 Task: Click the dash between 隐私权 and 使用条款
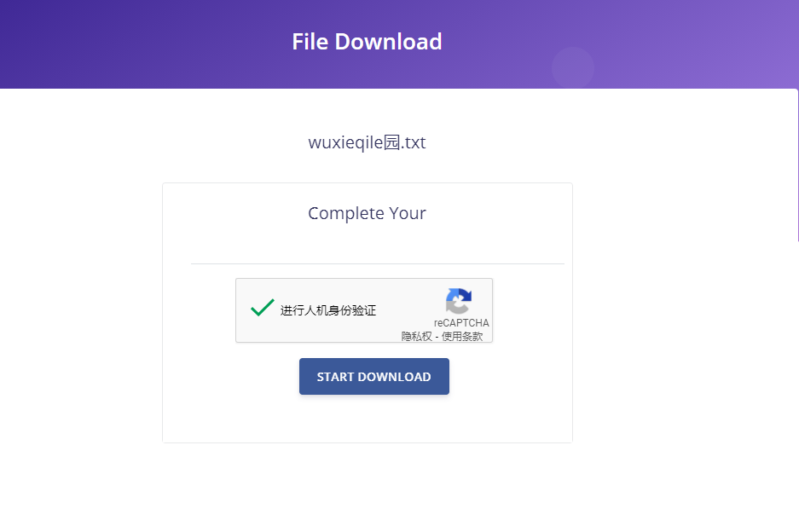[x=437, y=337]
